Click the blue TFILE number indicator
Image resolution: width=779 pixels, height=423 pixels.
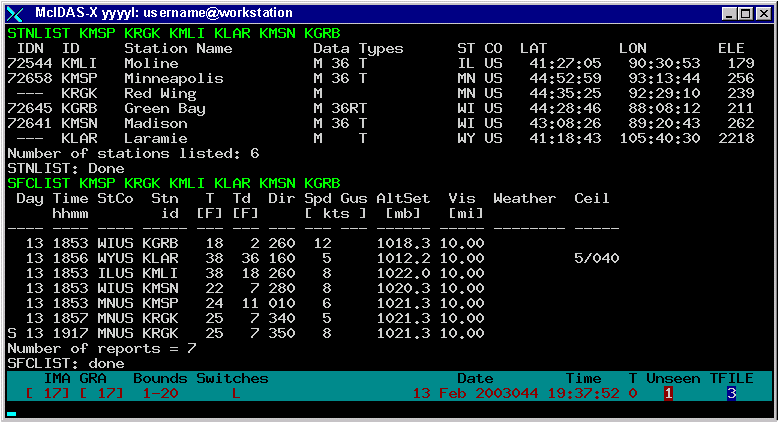(x=731, y=393)
